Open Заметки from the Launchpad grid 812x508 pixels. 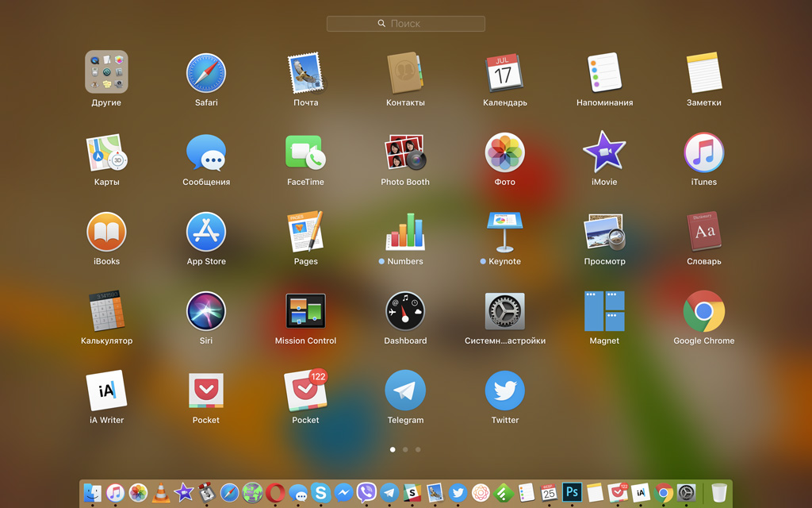click(704, 72)
